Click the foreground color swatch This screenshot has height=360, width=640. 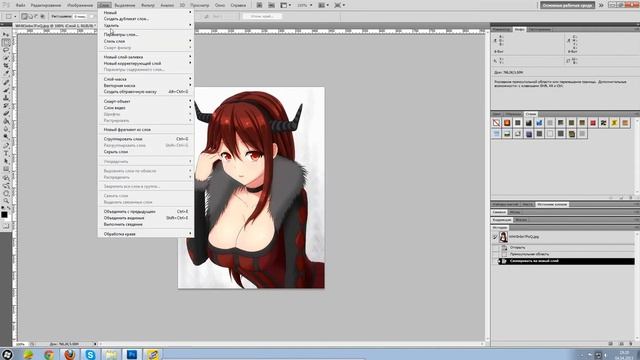click(x=4, y=215)
